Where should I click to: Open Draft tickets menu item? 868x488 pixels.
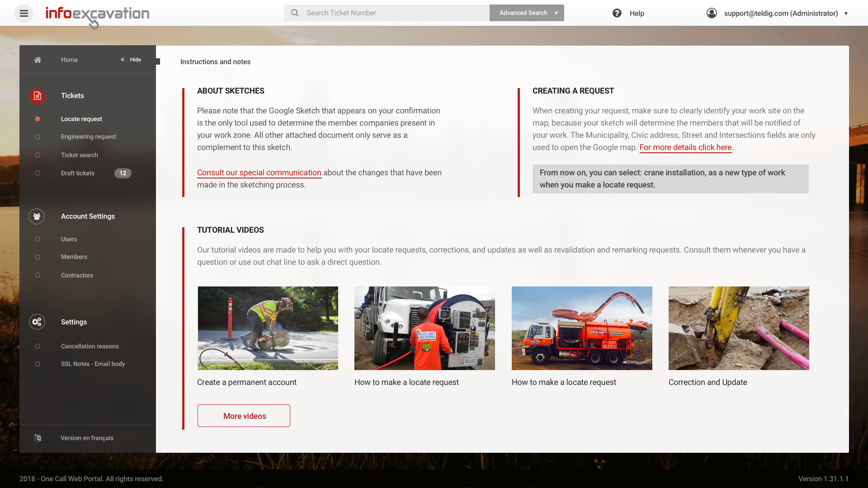pyautogui.click(x=78, y=173)
